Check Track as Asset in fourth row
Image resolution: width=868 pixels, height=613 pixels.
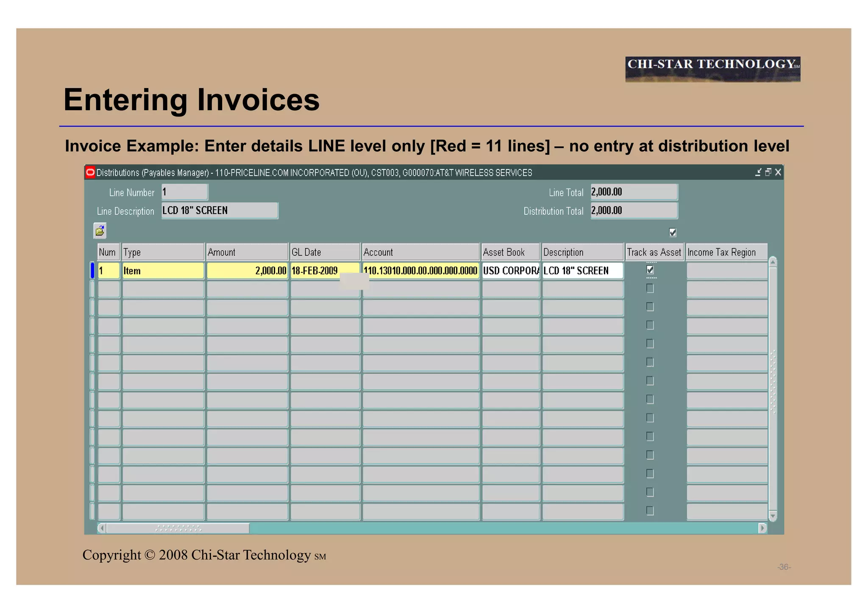click(650, 325)
